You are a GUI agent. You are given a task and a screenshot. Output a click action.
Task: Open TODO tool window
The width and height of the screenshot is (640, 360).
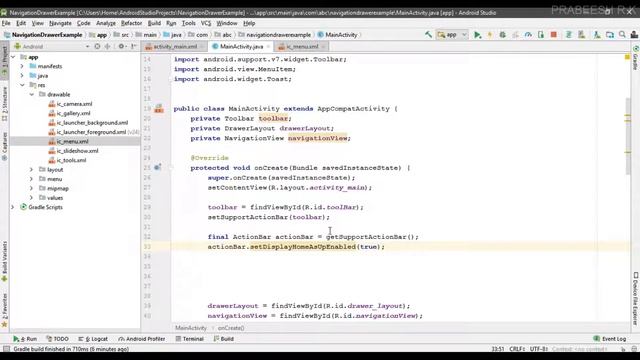pos(57,339)
